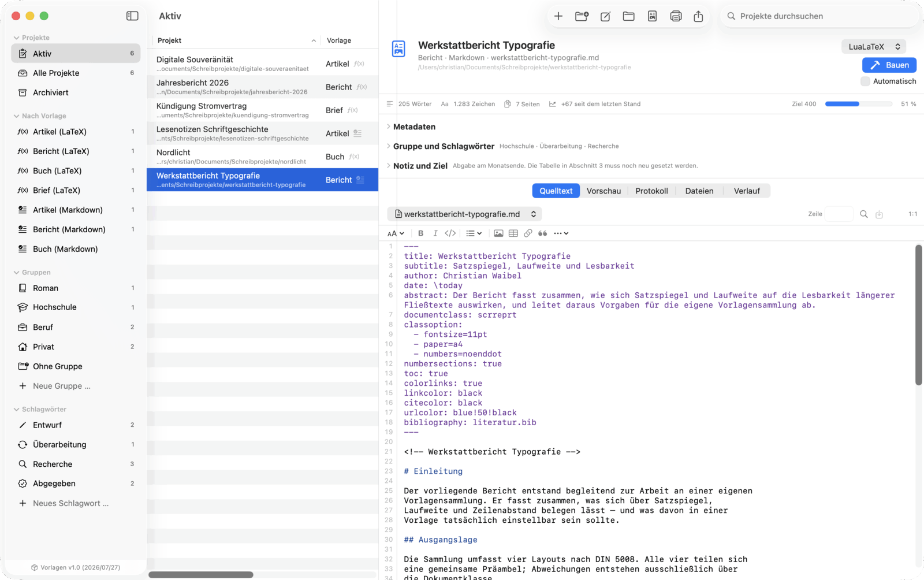Click the printer icon in the toolbar
Viewport: 924px width, 580px height.
pyautogui.click(x=676, y=16)
